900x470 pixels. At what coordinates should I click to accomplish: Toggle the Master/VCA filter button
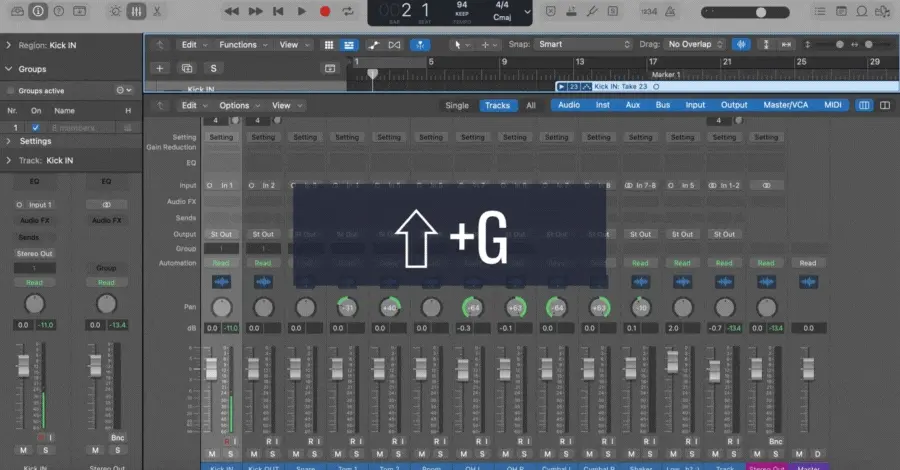[785, 105]
